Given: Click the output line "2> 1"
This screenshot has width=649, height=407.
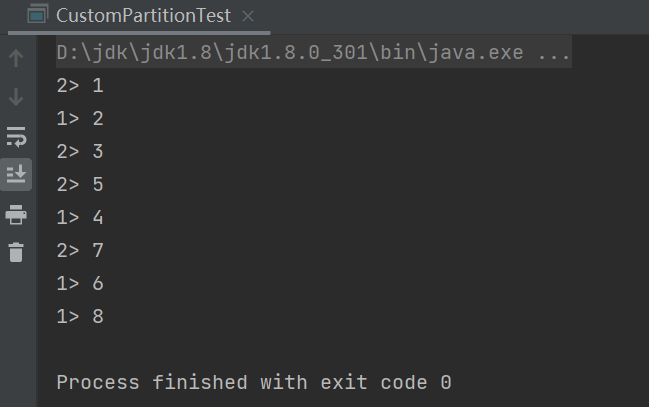Looking at the screenshot, I should click(x=80, y=86).
